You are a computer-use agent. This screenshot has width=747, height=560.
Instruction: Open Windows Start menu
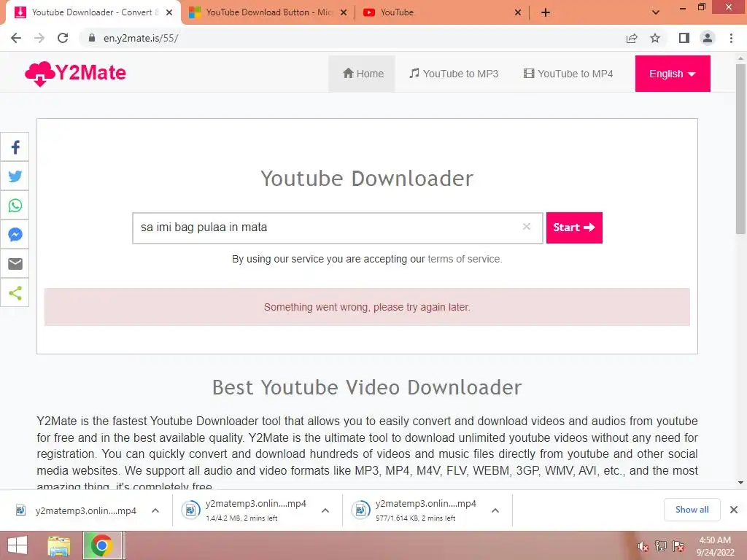point(18,545)
